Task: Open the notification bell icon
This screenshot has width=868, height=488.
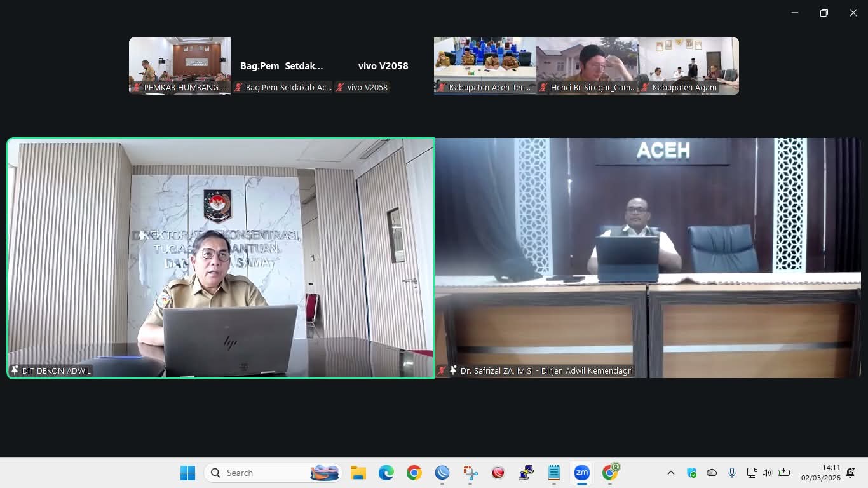Action: (x=850, y=473)
